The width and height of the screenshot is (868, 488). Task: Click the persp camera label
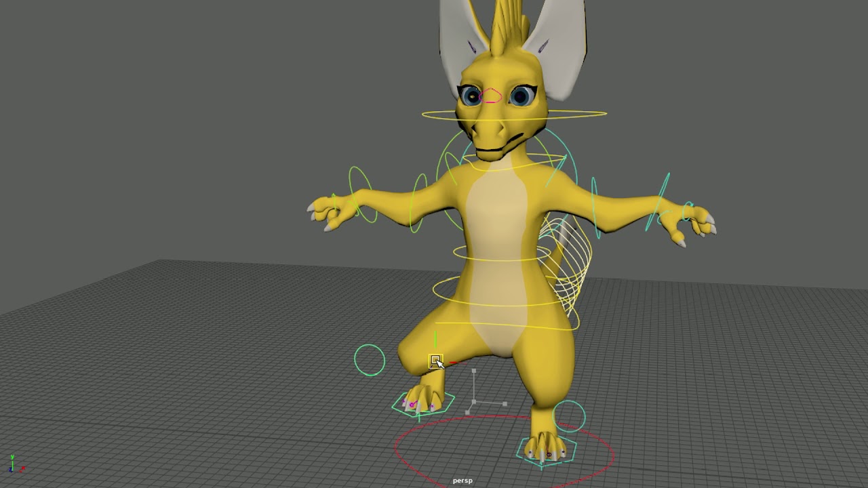(462, 481)
